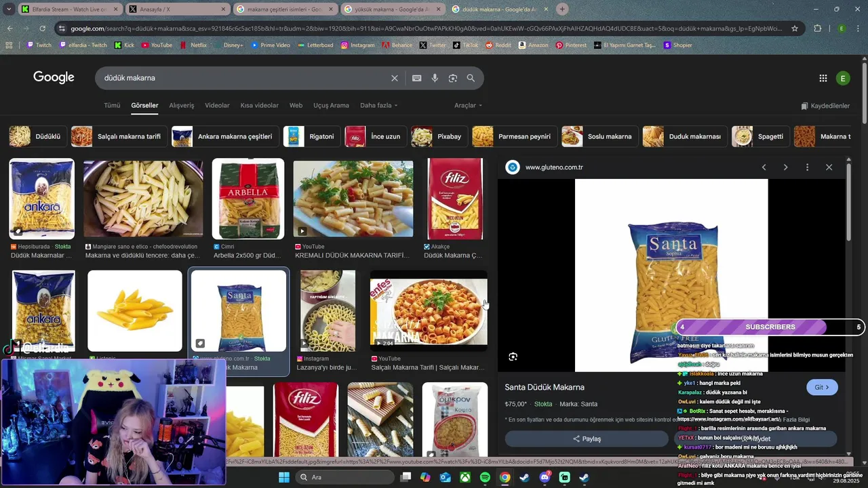Switch to the Anasayfa / X browser tab
The width and height of the screenshot is (868, 488).
176,9
